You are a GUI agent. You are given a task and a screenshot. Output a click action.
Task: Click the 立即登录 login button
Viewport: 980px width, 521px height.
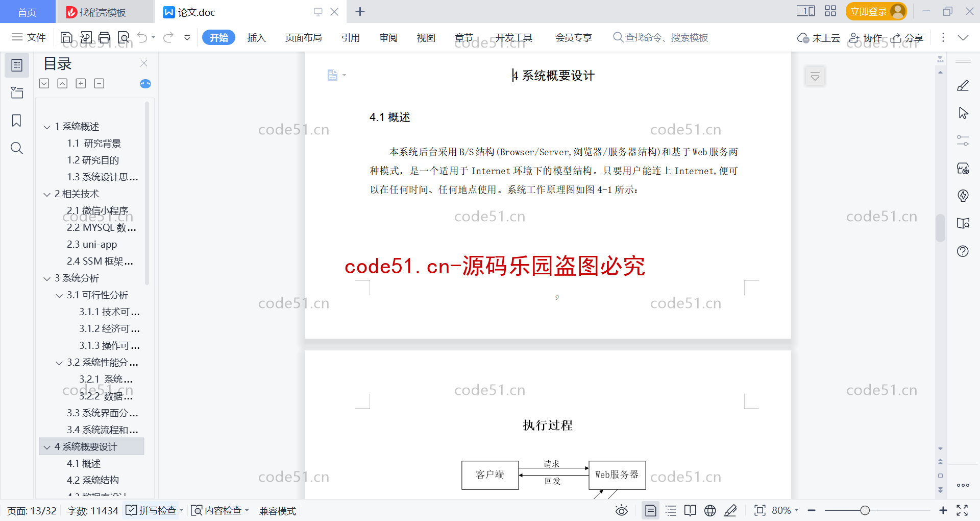point(876,11)
